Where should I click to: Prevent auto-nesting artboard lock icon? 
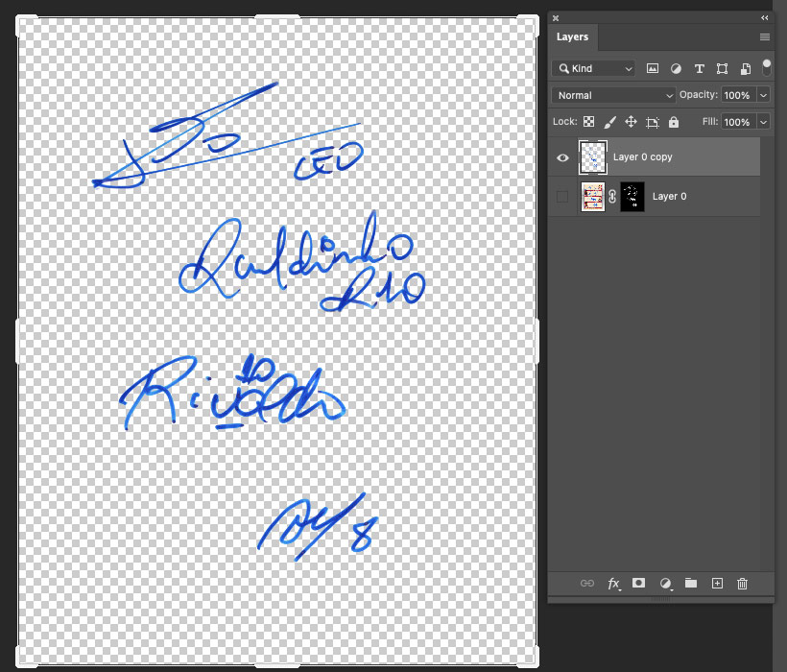tap(653, 122)
